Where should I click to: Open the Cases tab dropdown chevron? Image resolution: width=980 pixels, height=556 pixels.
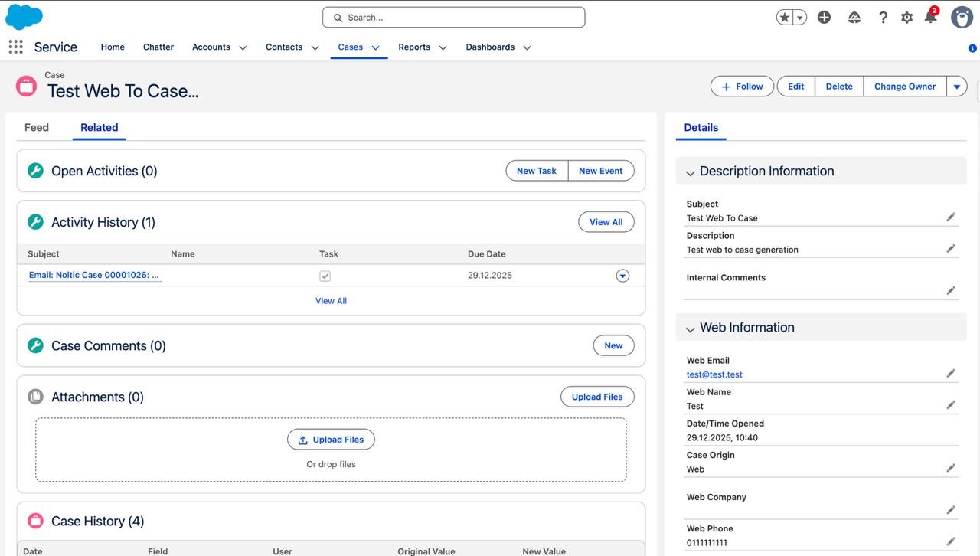[376, 47]
